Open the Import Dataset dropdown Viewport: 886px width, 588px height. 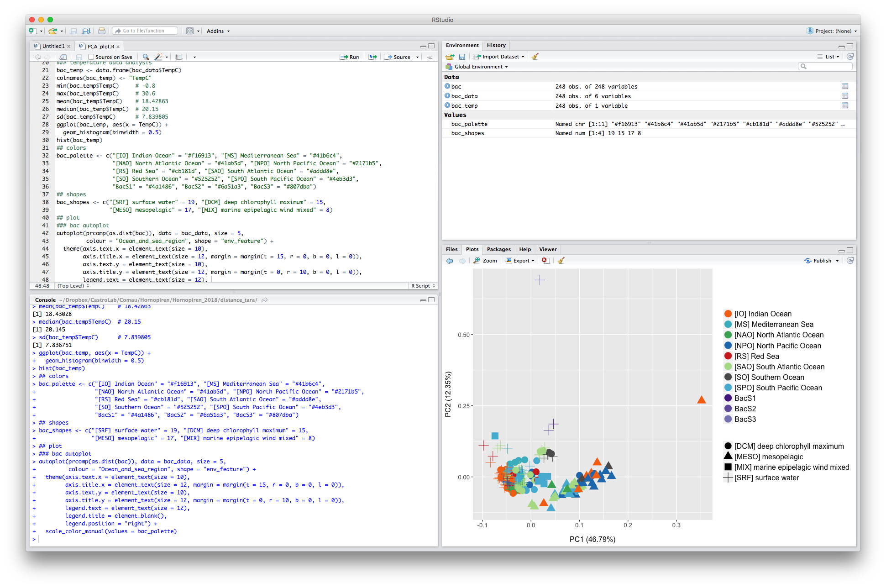[498, 57]
